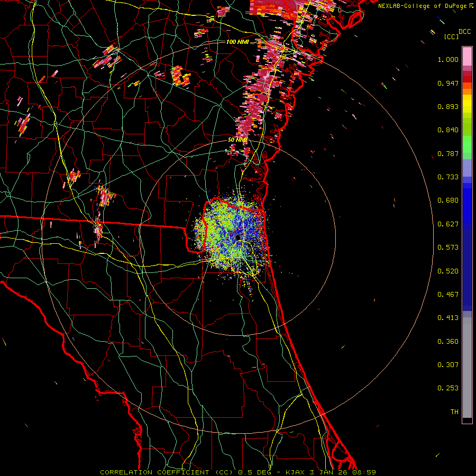Click the 0.947 legend value
Image resolution: width=476 pixels, height=476 pixels.
coord(448,83)
